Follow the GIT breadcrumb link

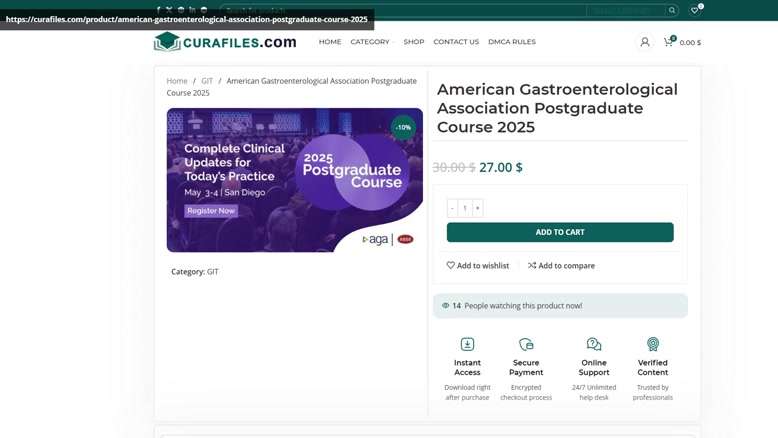coord(207,81)
